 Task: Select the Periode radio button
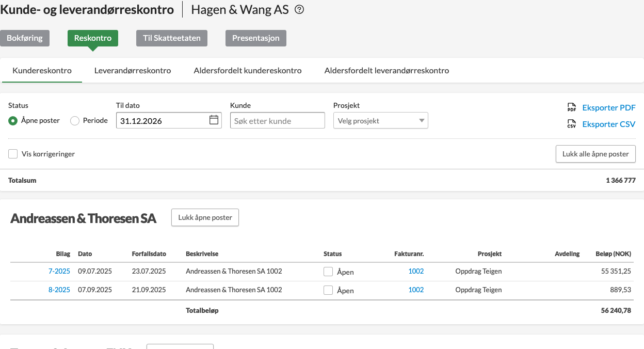pos(75,121)
